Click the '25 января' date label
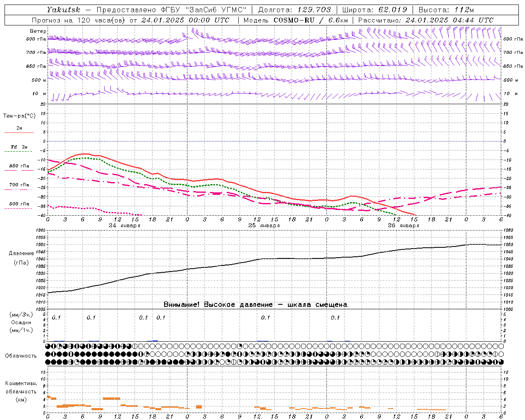 264,226
